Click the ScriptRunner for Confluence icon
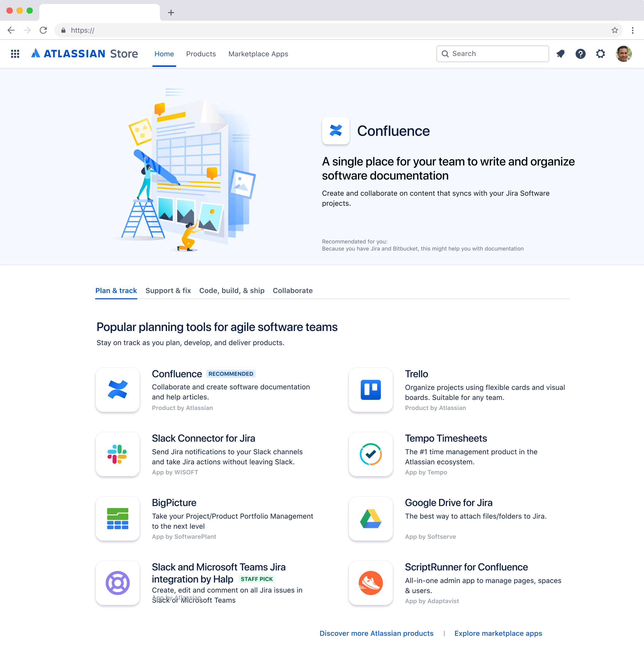This screenshot has height=668, width=644. pos(371,583)
